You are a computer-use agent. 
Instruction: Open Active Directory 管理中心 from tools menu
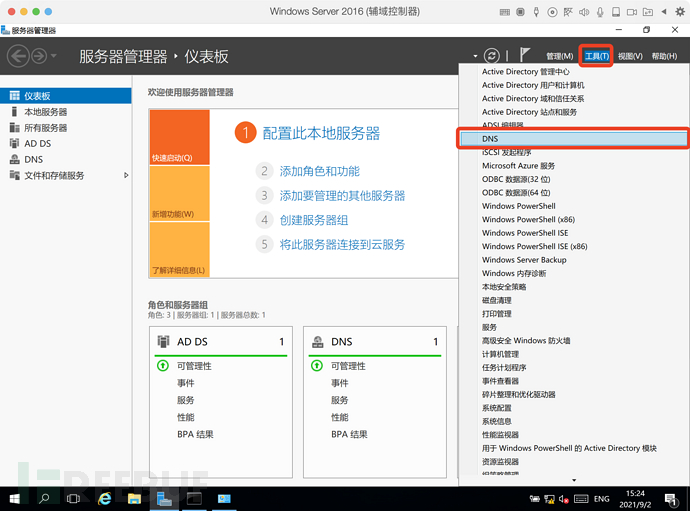[x=525, y=72]
